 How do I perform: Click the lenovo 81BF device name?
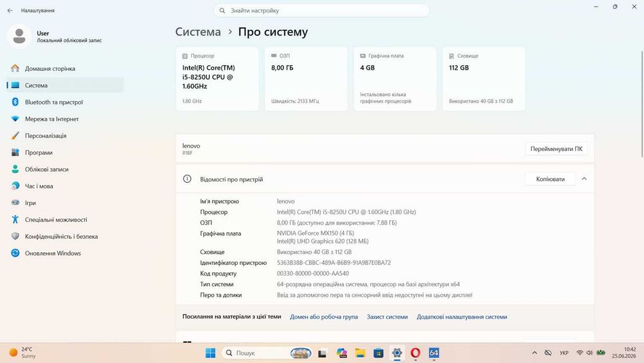tap(191, 149)
